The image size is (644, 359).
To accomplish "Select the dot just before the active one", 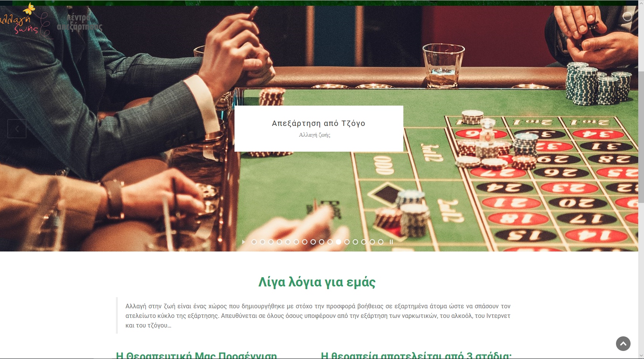I will point(330,242).
